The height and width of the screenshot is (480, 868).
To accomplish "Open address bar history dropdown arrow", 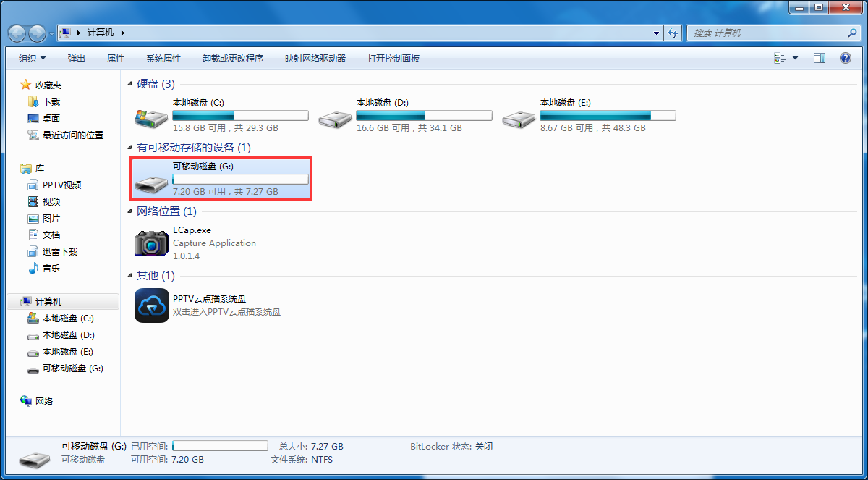I will click(656, 33).
